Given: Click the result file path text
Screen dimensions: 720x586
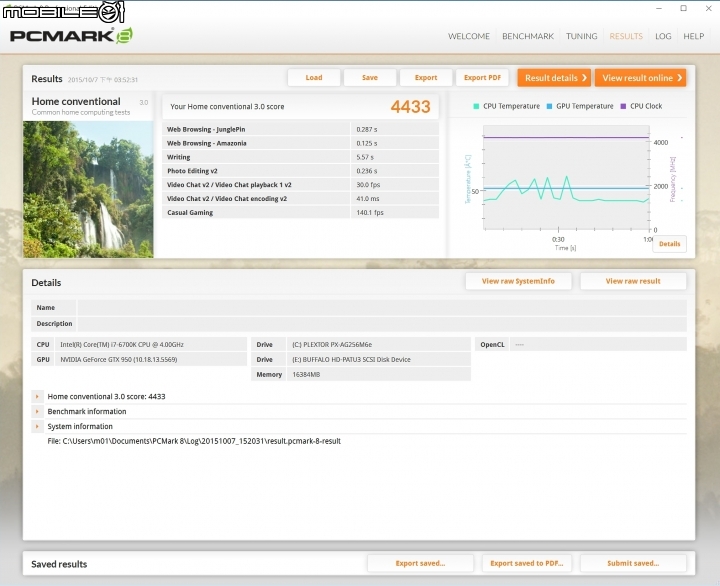Looking at the screenshot, I should pos(194,441).
